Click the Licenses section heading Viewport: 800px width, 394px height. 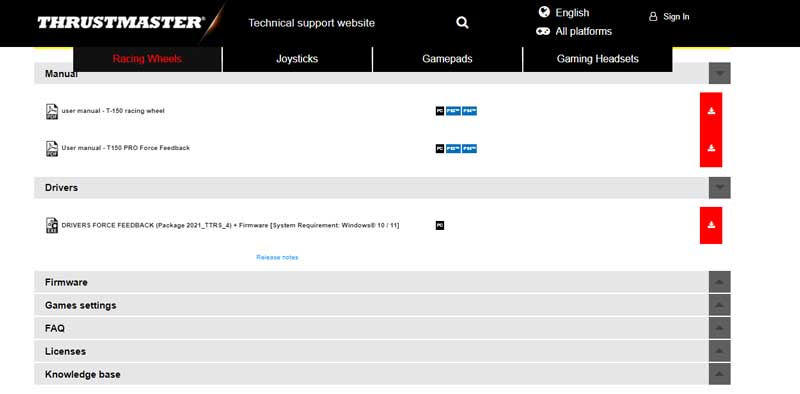(x=65, y=352)
